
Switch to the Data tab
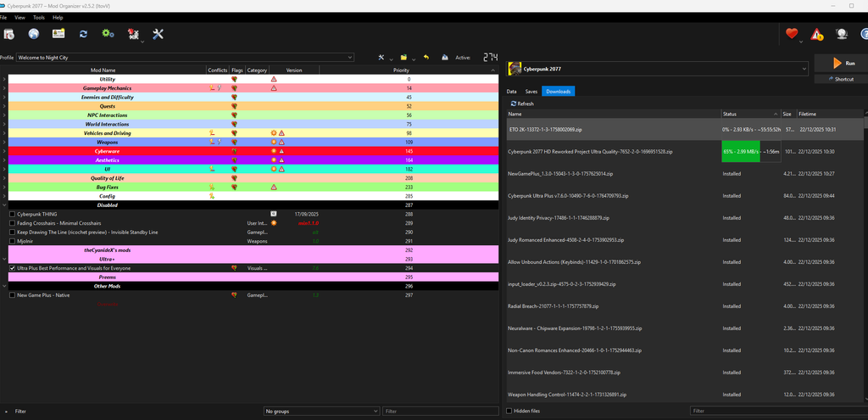(x=512, y=92)
